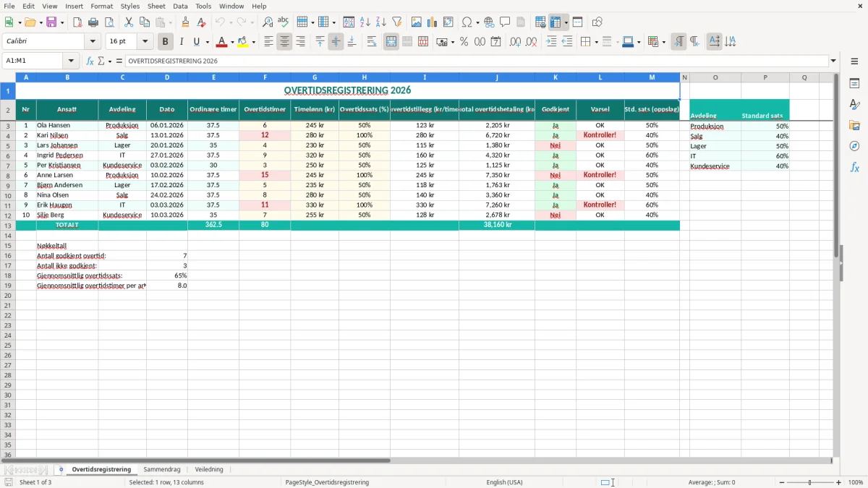Insert a special character (Omega icon)
This screenshot has width=868, height=488.
467,22
